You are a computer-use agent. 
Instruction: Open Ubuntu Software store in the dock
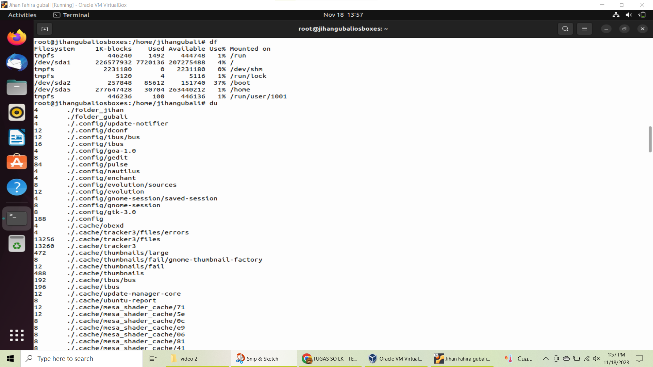pyautogui.click(x=17, y=162)
